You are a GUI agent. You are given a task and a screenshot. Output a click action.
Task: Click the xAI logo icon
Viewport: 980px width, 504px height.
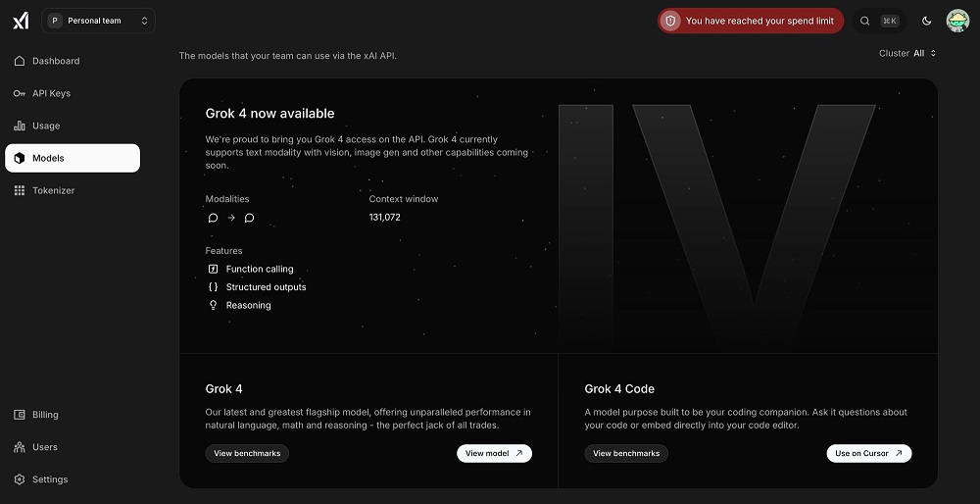tap(20, 21)
